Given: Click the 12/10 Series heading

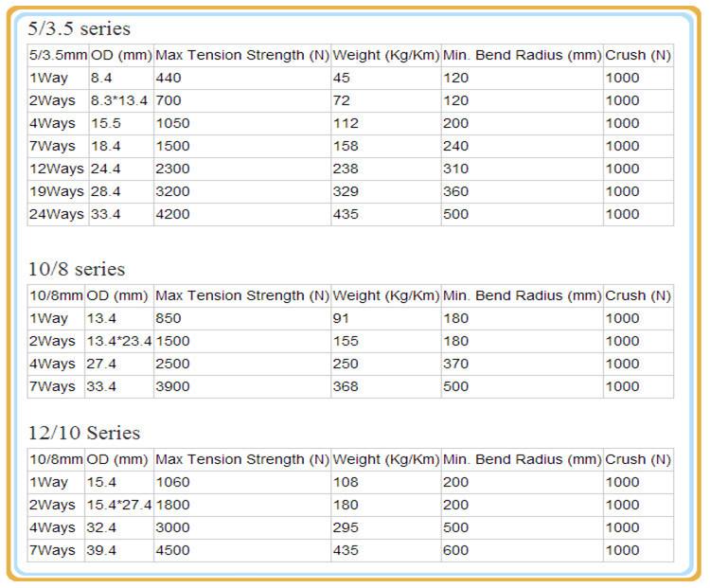Looking at the screenshot, I should coord(84,433).
